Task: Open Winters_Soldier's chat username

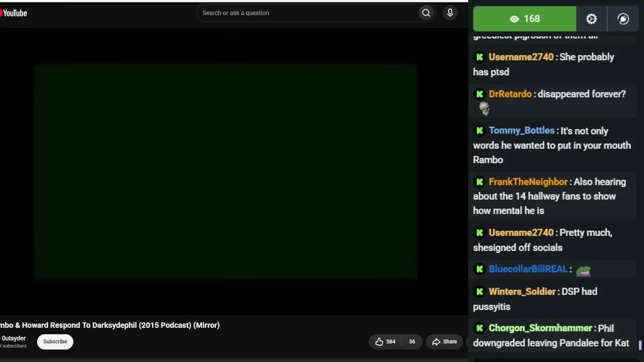Action: (522, 292)
